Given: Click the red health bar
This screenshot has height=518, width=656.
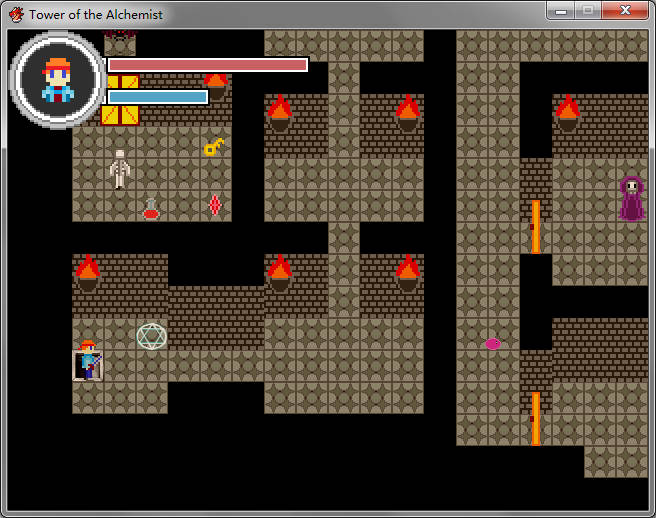Looking at the screenshot, I should point(208,65).
